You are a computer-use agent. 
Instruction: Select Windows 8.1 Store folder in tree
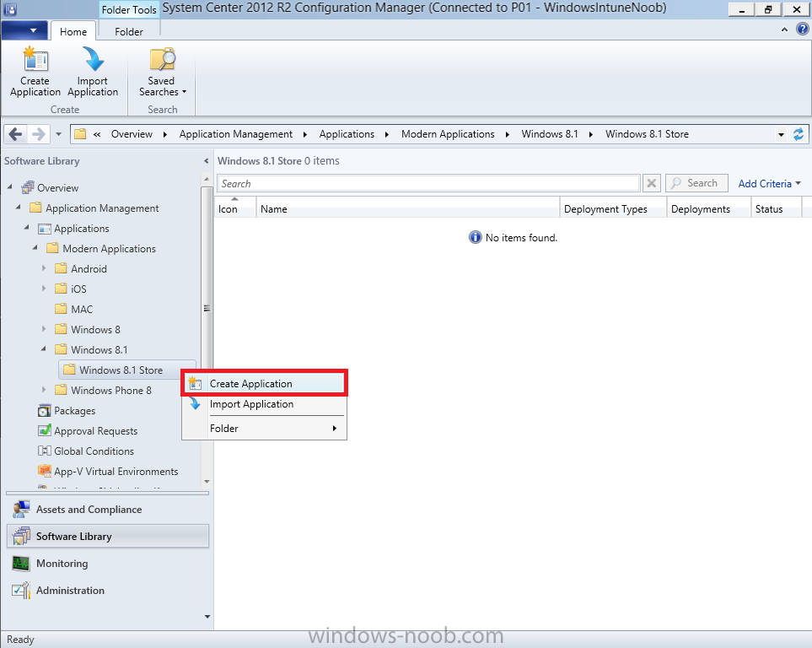point(121,370)
